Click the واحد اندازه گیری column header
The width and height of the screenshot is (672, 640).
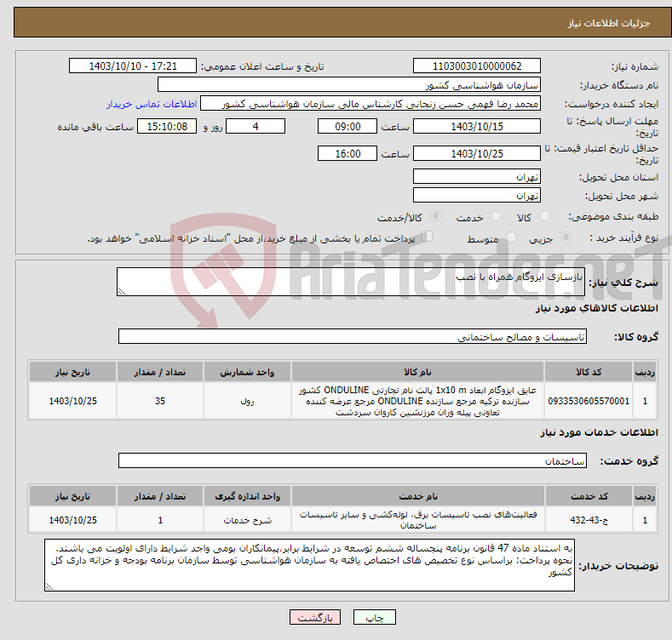point(247,496)
